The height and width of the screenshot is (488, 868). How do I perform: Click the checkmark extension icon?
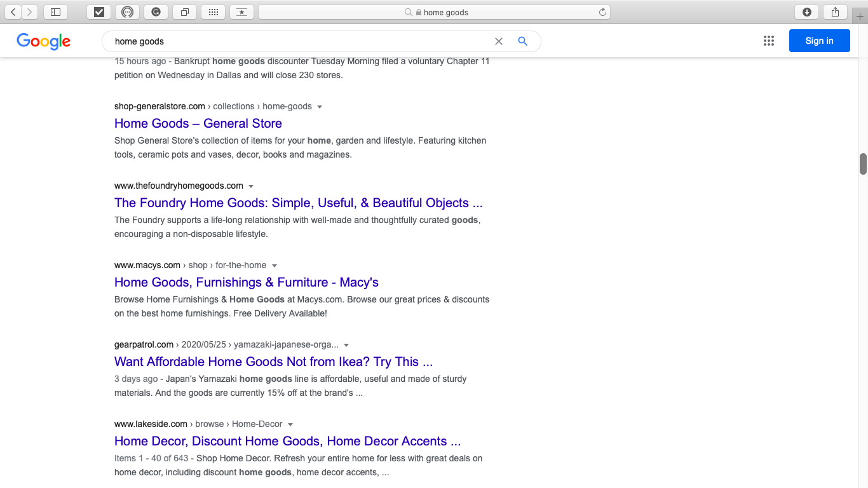point(98,11)
